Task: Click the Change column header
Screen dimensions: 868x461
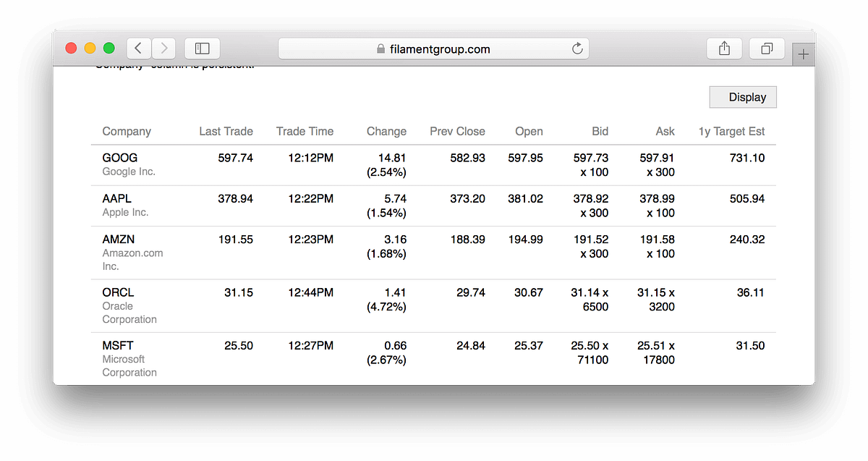Action: 386,131
